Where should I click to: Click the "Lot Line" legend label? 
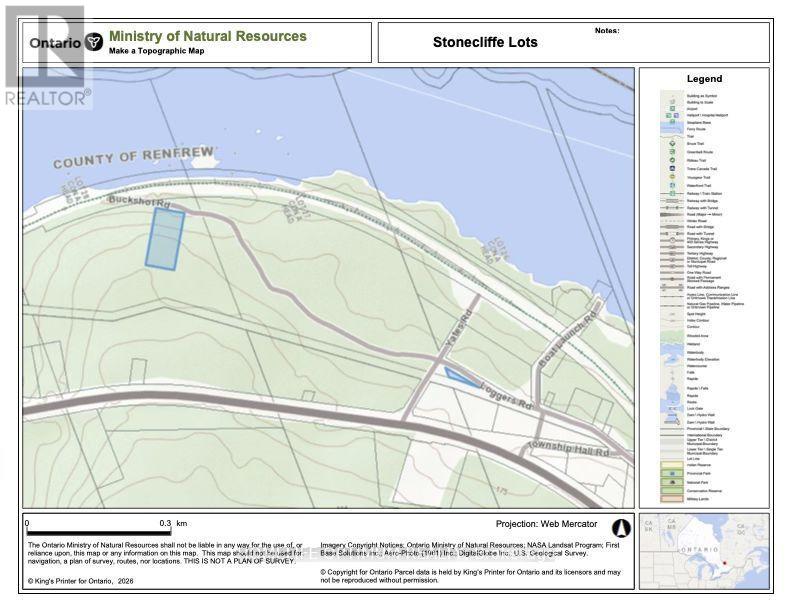[x=693, y=458]
